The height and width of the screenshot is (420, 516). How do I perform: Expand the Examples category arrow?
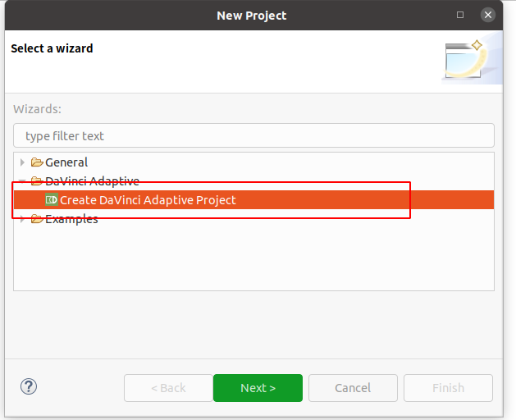[x=22, y=219]
